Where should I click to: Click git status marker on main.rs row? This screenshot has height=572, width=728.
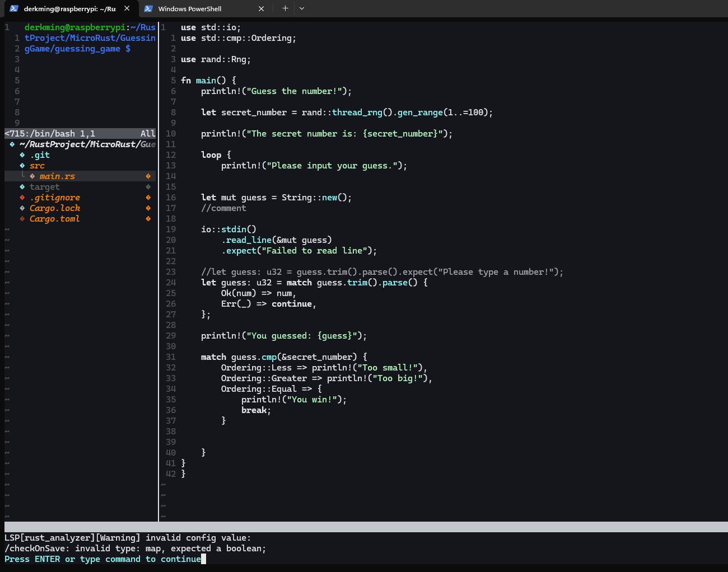pos(148,176)
